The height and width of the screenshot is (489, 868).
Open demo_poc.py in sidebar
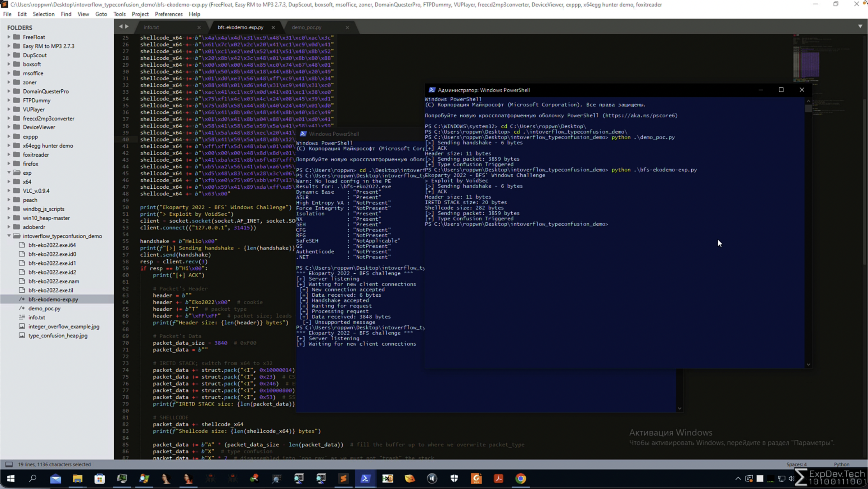tap(44, 308)
